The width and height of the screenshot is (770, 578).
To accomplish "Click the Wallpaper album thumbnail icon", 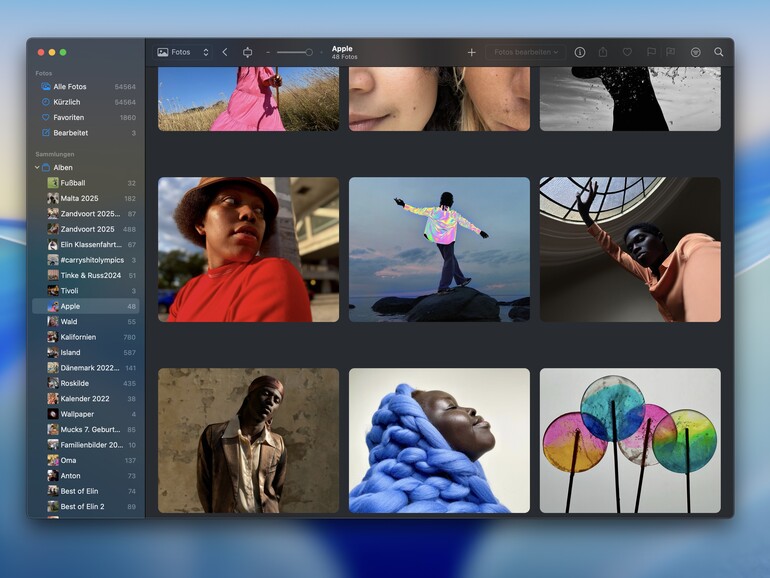I will click(53, 414).
